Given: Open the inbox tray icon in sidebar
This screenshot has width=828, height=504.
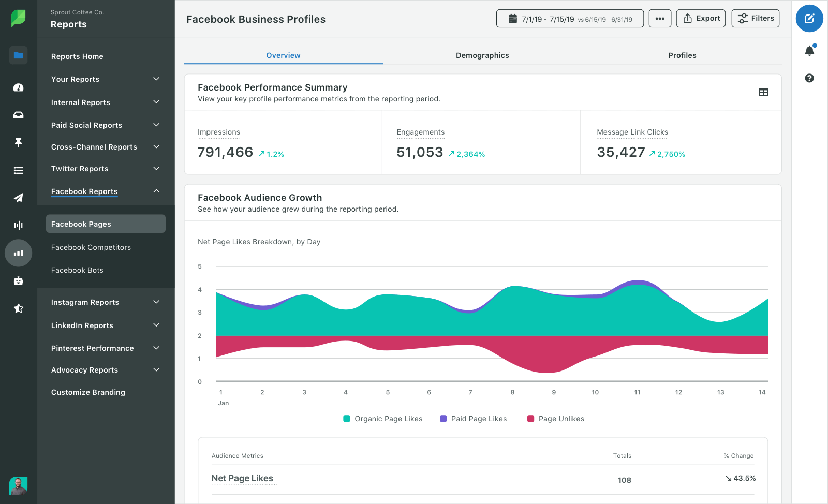Looking at the screenshot, I should pyautogui.click(x=18, y=115).
